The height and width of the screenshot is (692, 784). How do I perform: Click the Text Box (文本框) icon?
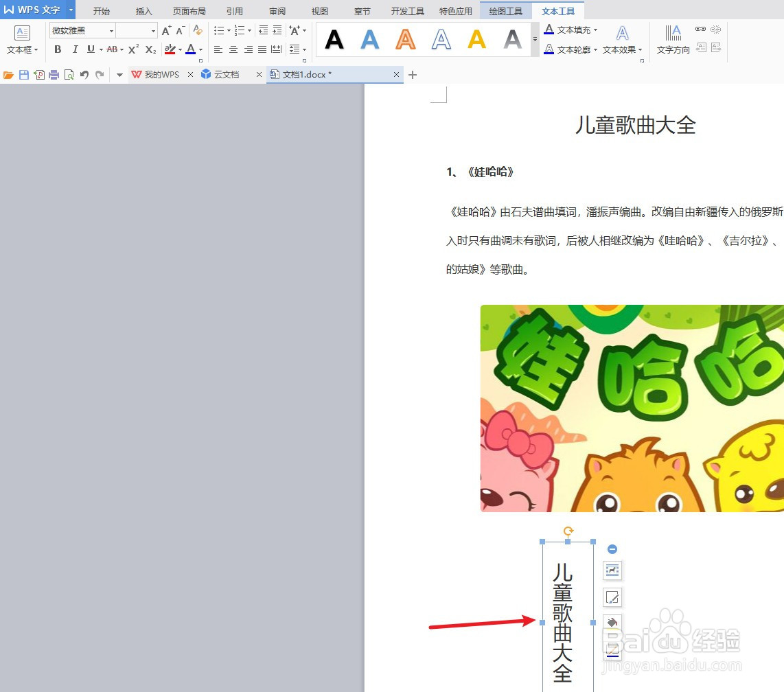(22, 33)
